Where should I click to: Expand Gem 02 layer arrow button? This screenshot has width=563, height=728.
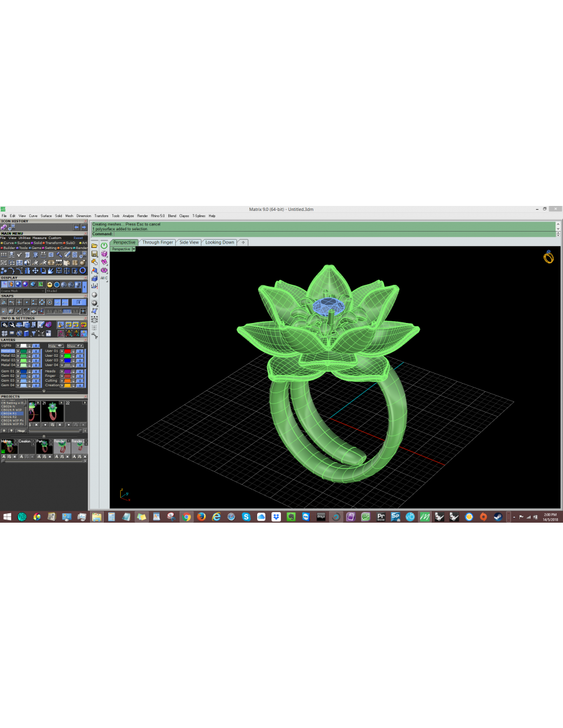[18, 376]
